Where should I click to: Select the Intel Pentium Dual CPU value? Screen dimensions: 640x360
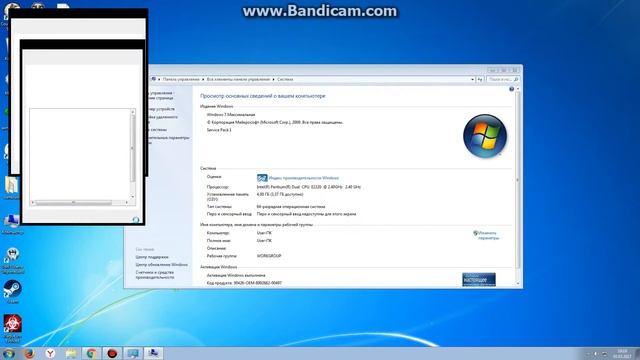(309, 187)
